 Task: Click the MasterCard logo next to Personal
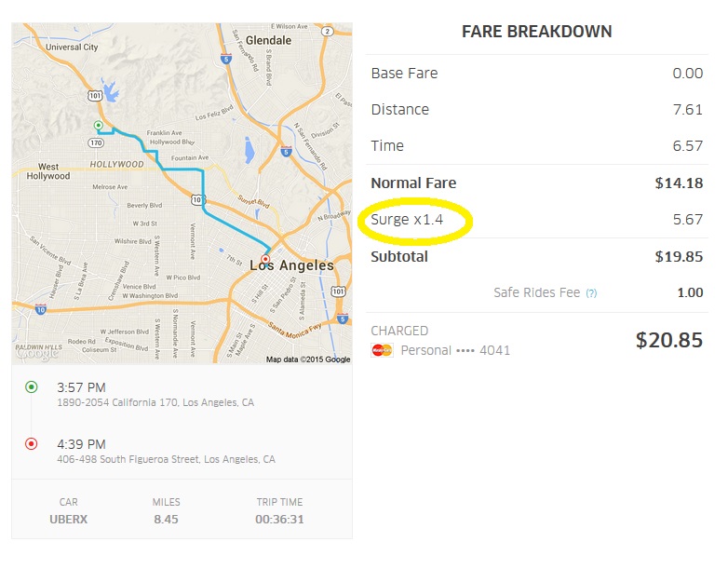tap(381, 350)
